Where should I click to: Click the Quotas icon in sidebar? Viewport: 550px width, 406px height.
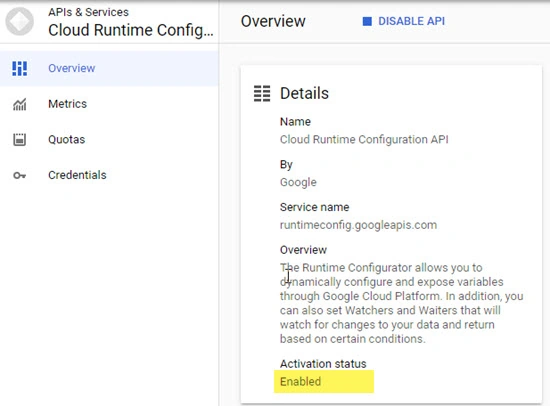click(x=19, y=140)
